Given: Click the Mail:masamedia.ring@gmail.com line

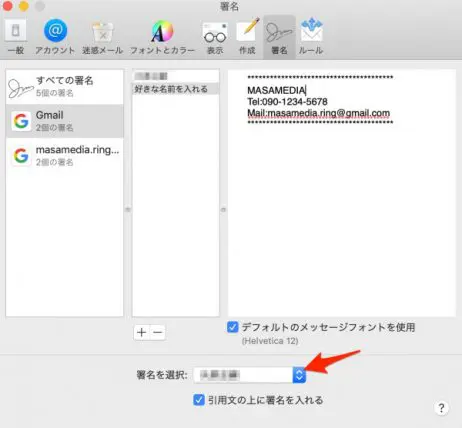Looking at the screenshot, I should tap(318, 113).
